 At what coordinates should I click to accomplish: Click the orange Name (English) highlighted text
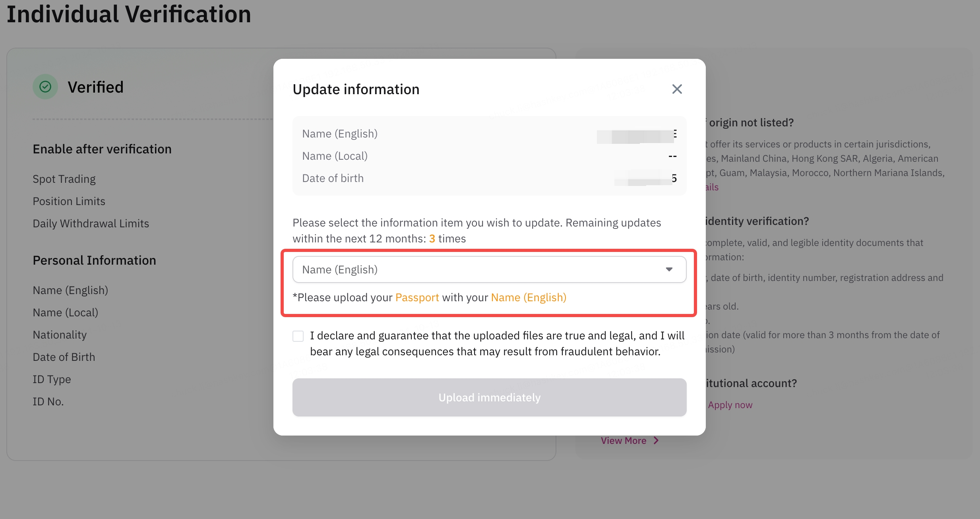point(529,297)
